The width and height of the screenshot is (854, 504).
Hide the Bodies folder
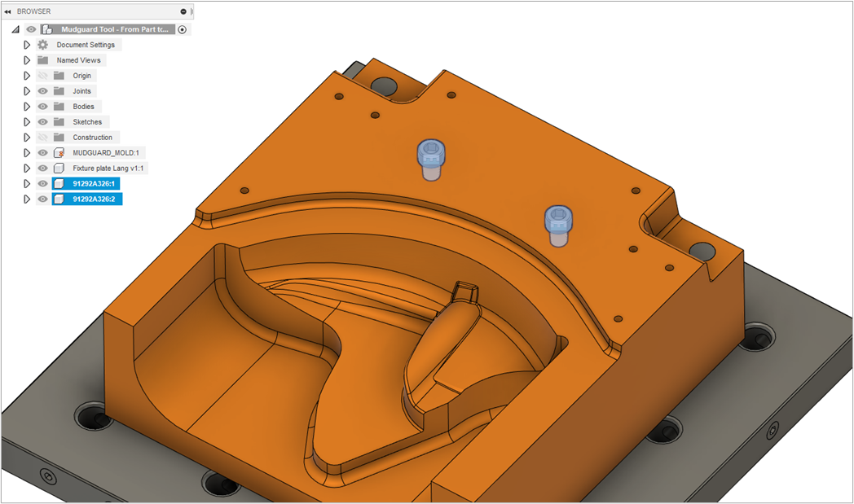42,106
